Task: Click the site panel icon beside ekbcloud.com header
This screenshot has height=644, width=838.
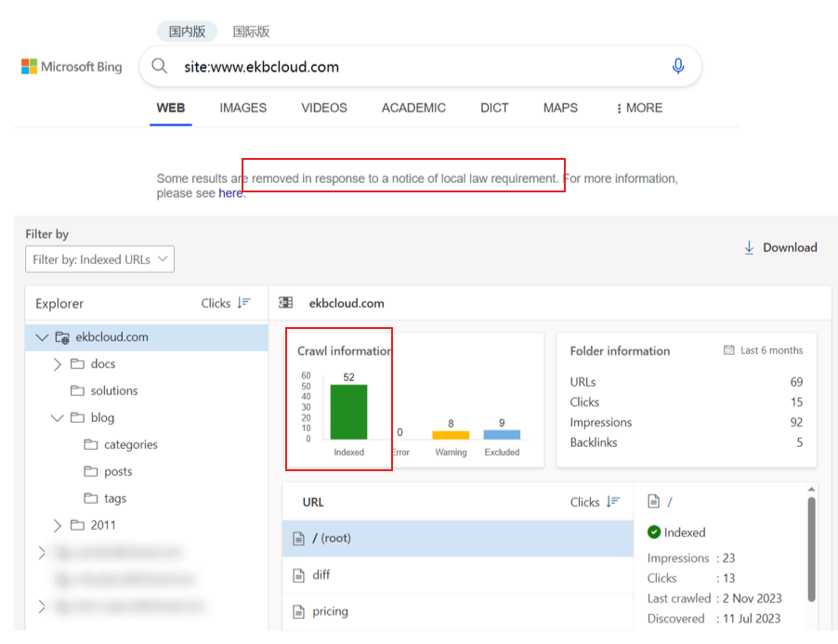Action: click(286, 303)
